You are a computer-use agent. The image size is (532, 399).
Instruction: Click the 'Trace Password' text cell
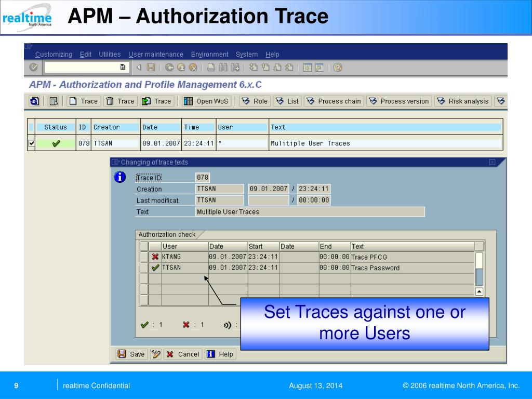(412, 268)
